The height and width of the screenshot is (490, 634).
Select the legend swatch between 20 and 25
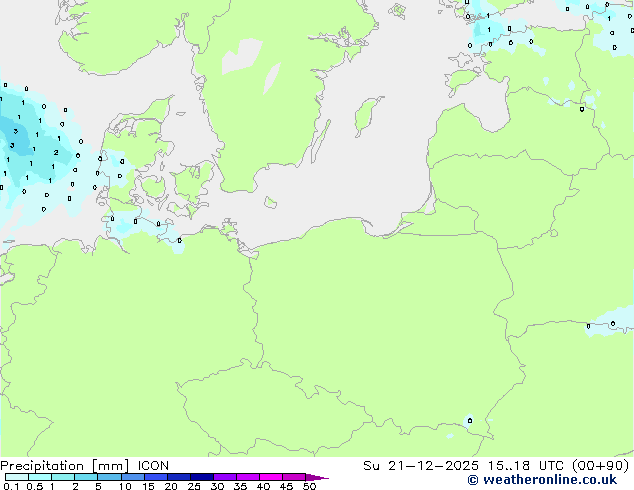pyautogui.click(x=179, y=477)
